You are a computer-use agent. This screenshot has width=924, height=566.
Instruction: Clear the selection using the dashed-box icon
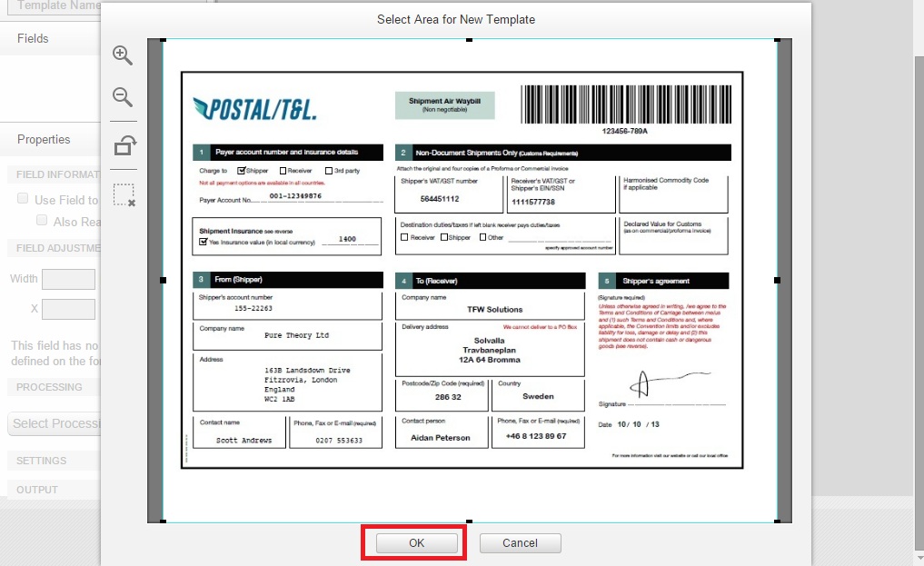(124, 194)
